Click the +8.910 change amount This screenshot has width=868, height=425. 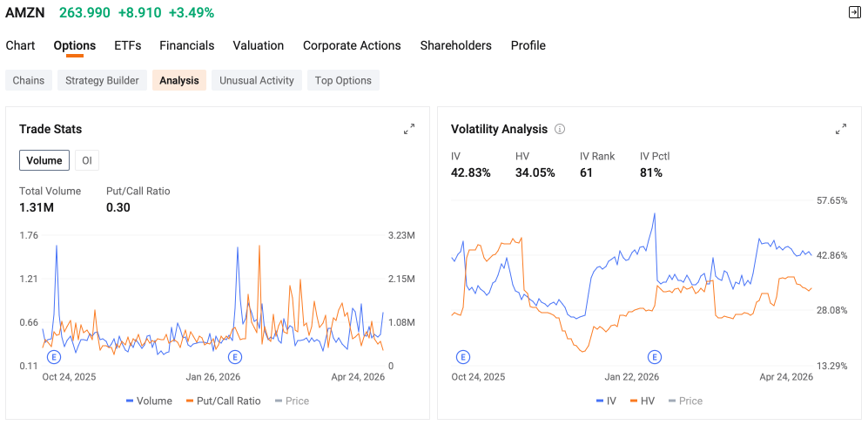pos(139,12)
